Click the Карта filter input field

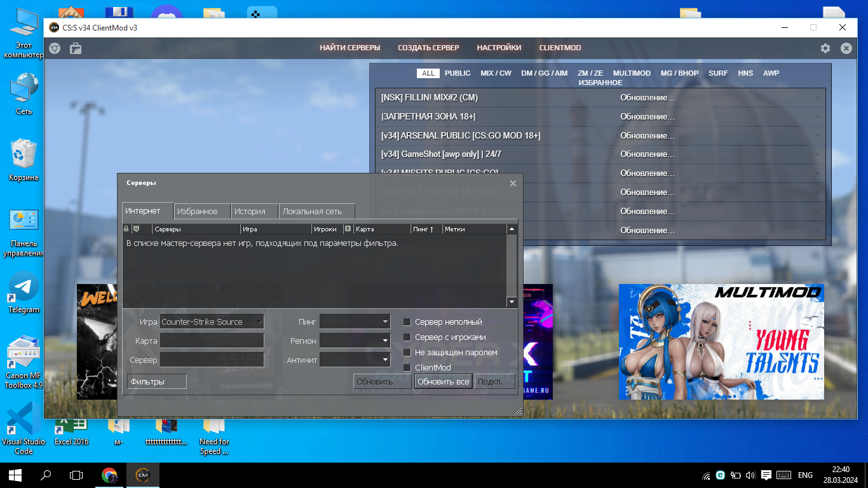212,341
